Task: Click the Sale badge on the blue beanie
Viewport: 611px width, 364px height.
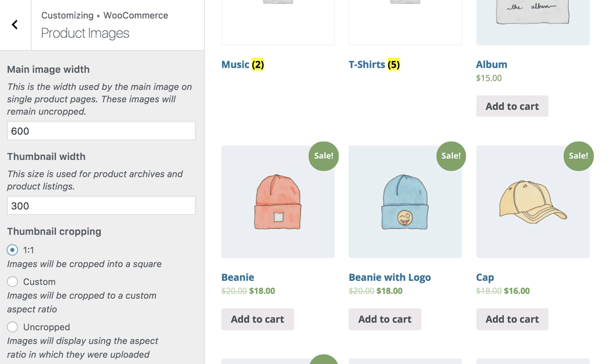Action: [450, 156]
